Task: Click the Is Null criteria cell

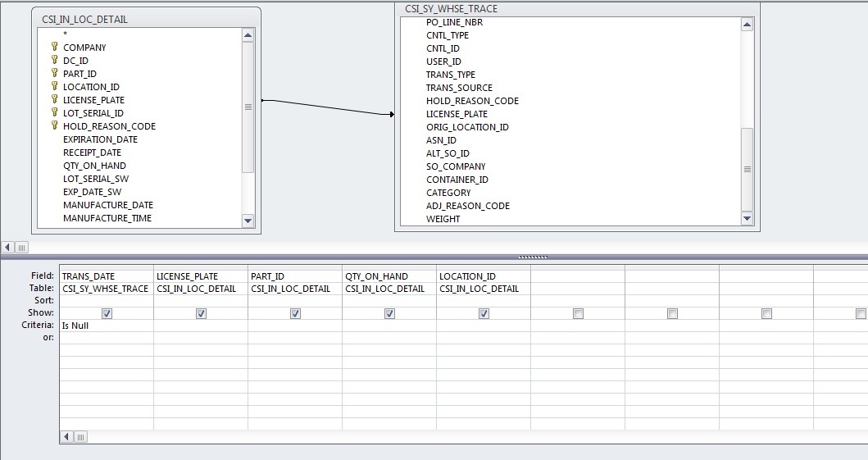Action: click(106, 326)
